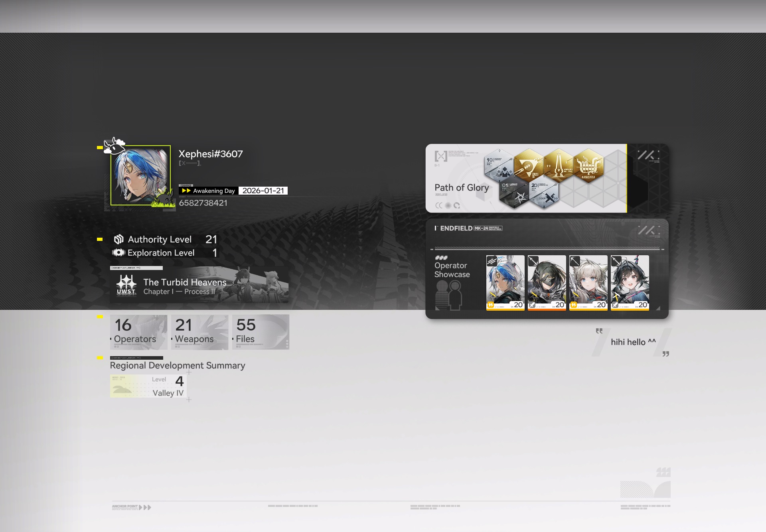766x532 pixels.
Task: Click the player avatar portrait
Action: pos(140,175)
